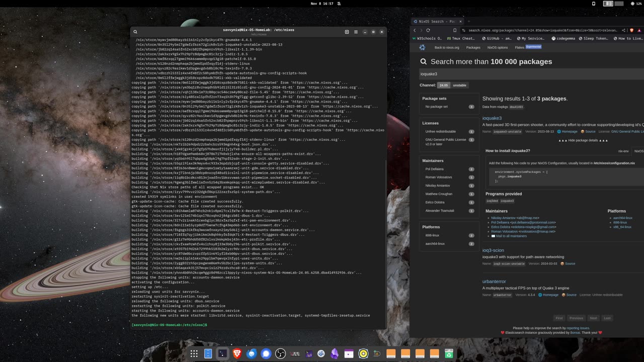Select the terminal icon in the dock
The image size is (644, 362).
[222, 354]
